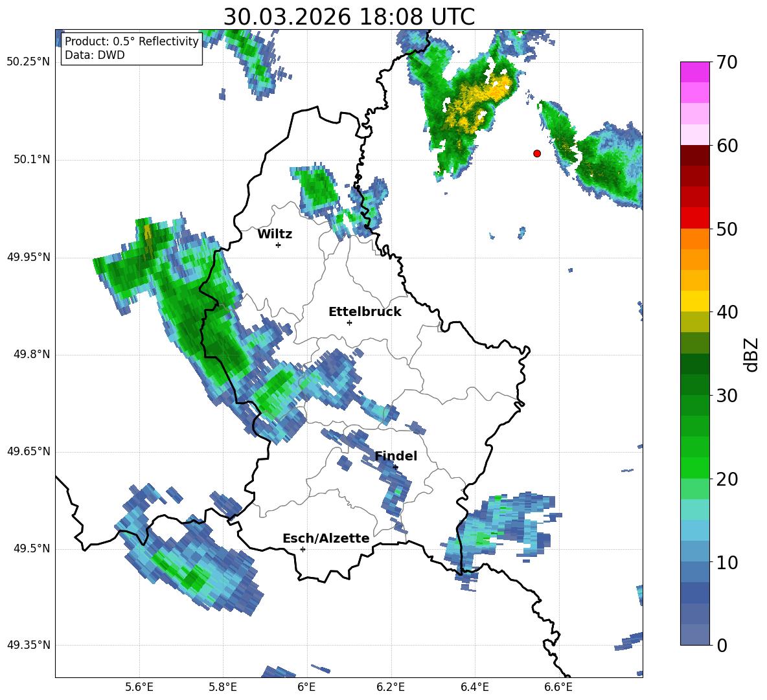767x700 pixels.
Task: Click the colorbar tick label 60
Action: click(727, 146)
